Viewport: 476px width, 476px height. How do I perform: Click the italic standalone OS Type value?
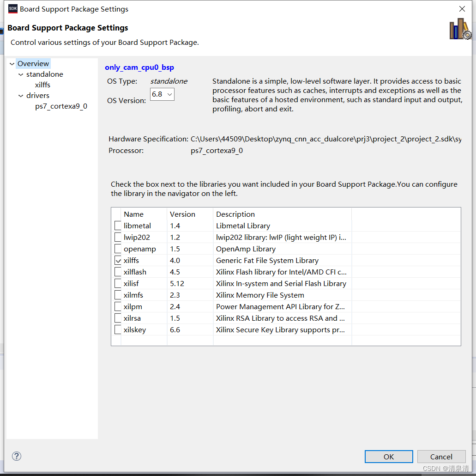(169, 81)
